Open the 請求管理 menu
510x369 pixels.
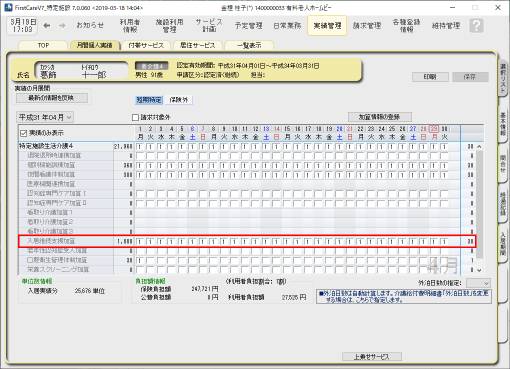pyautogui.click(x=367, y=25)
